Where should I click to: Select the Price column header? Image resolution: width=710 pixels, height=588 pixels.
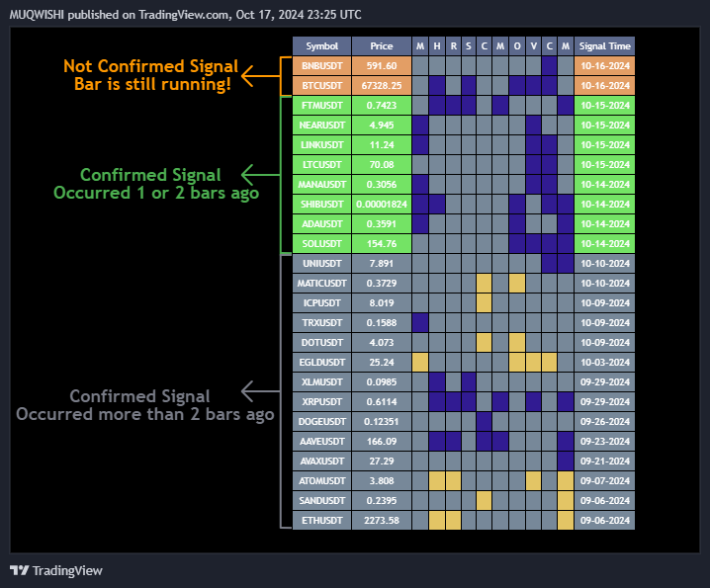382,45
